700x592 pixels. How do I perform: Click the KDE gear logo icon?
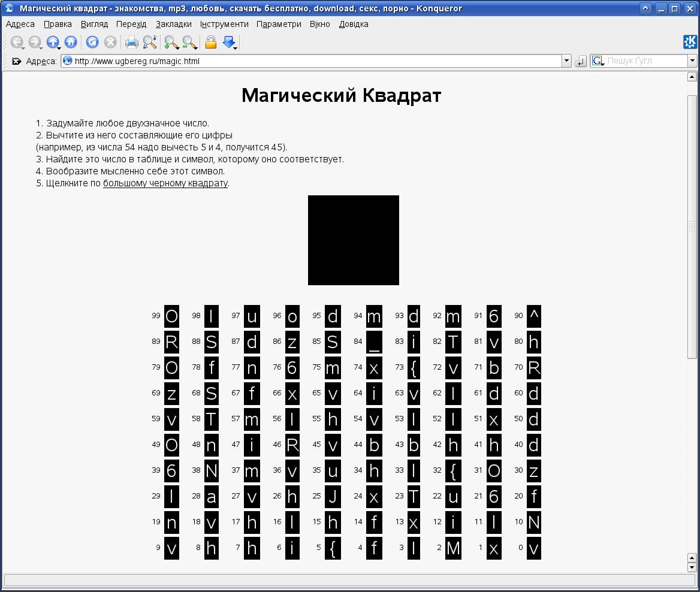point(690,41)
